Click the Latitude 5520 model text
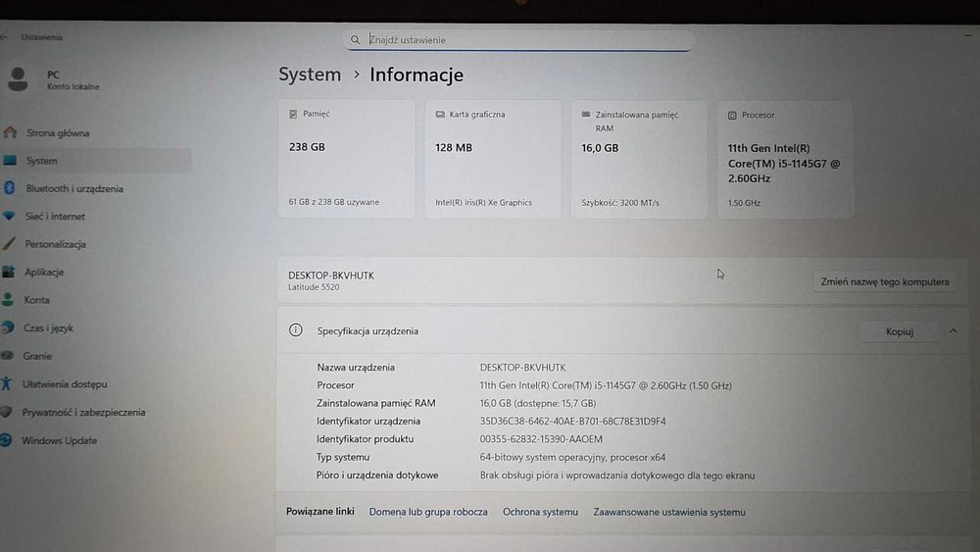Image resolution: width=980 pixels, height=552 pixels. (x=314, y=287)
